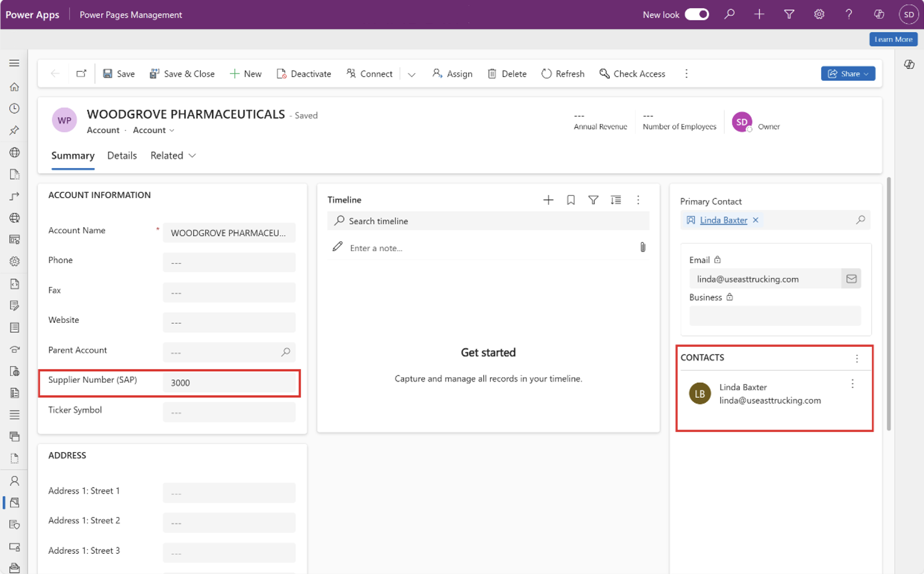Click the send email icon beside linda@useasttrucking.com
The height and width of the screenshot is (574, 924).
pos(851,279)
